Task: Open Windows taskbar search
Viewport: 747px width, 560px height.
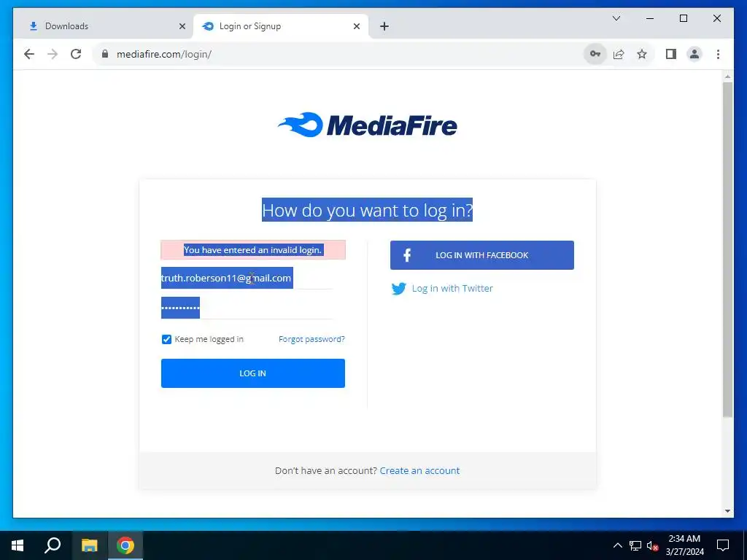Action: 53,545
